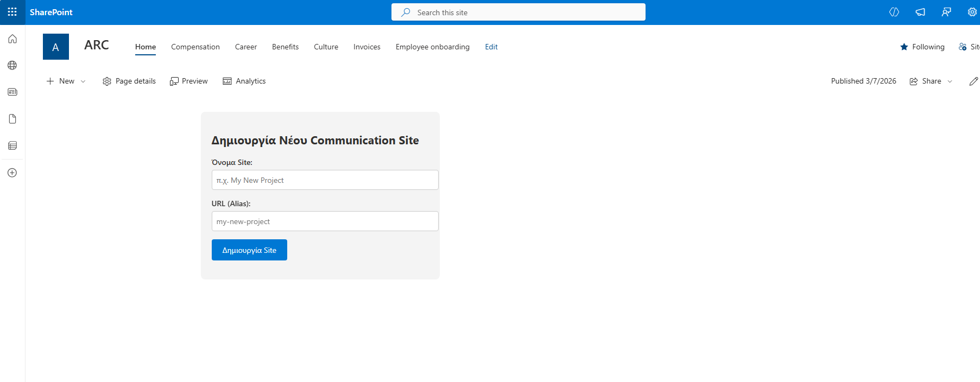Open Page details in the command bar
980x382 pixels.
129,81
